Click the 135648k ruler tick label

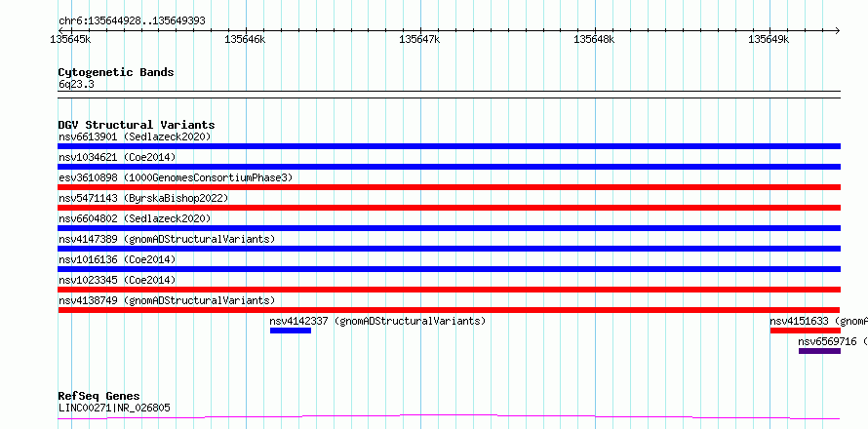[x=595, y=39]
